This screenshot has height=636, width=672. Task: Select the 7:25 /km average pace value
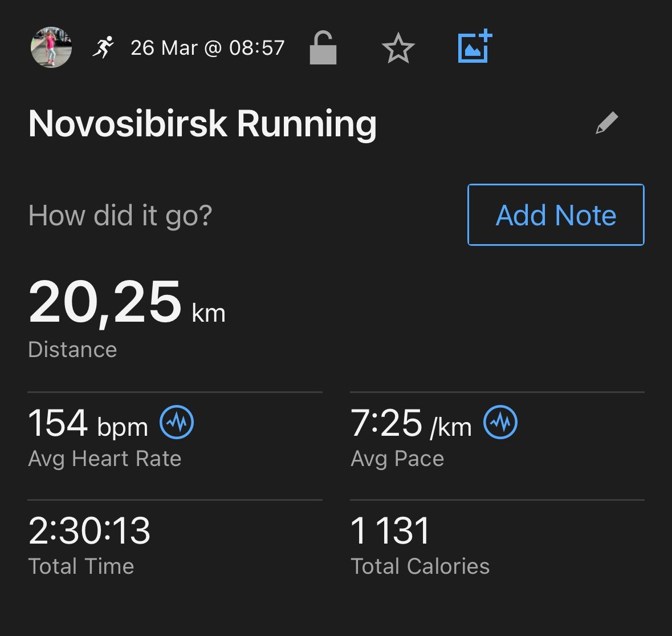click(x=411, y=424)
